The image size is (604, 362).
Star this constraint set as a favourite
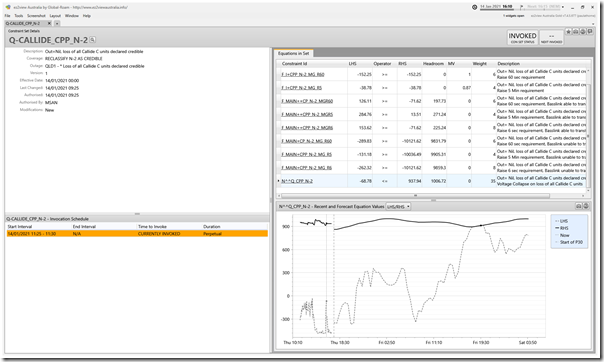pyautogui.click(x=568, y=32)
